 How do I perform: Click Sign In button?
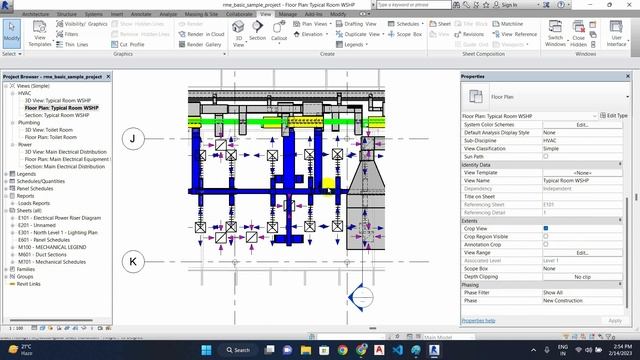point(505,5)
